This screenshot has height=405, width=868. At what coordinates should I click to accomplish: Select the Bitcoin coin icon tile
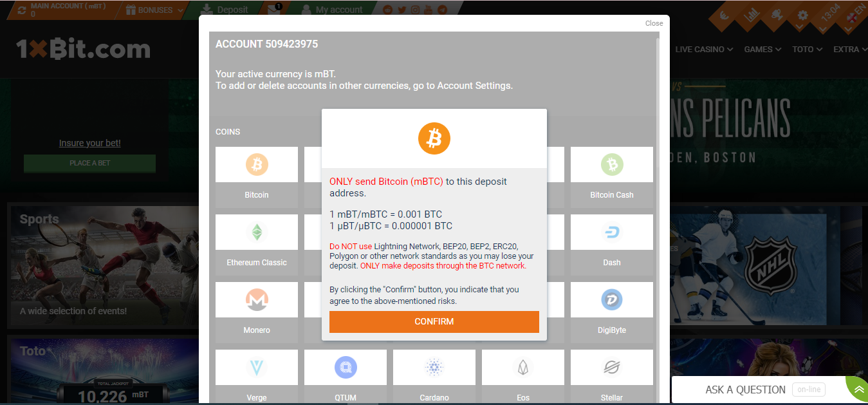(257, 165)
